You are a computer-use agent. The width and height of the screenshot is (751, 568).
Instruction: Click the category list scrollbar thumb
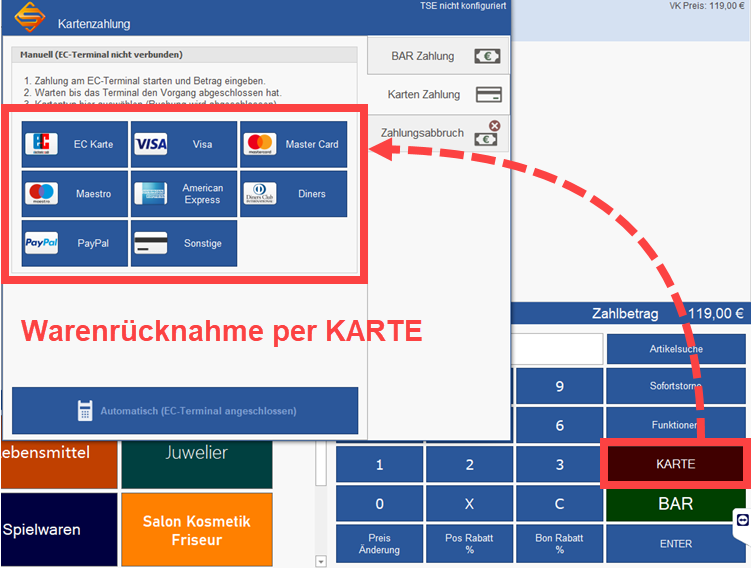(x=321, y=463)
